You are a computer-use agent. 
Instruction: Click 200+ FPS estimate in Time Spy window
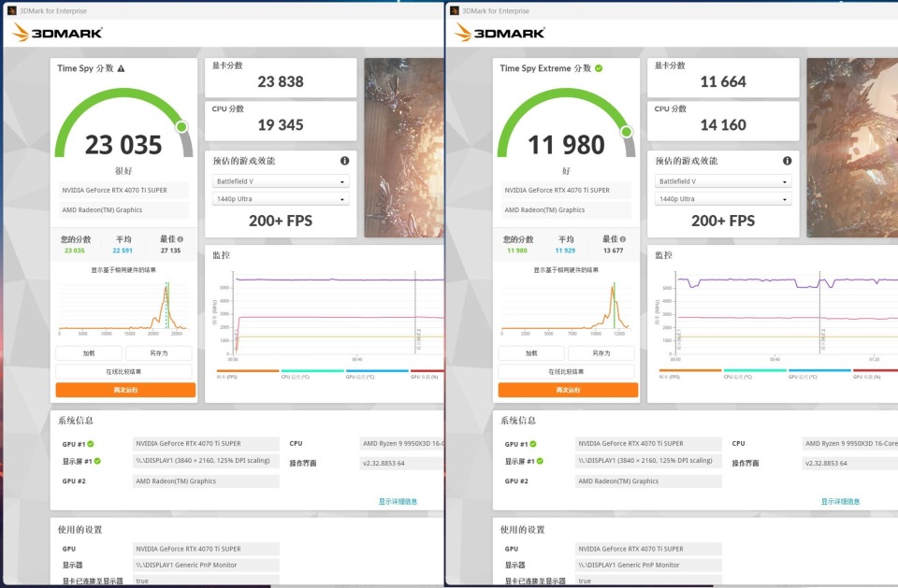tap(281, 221)
